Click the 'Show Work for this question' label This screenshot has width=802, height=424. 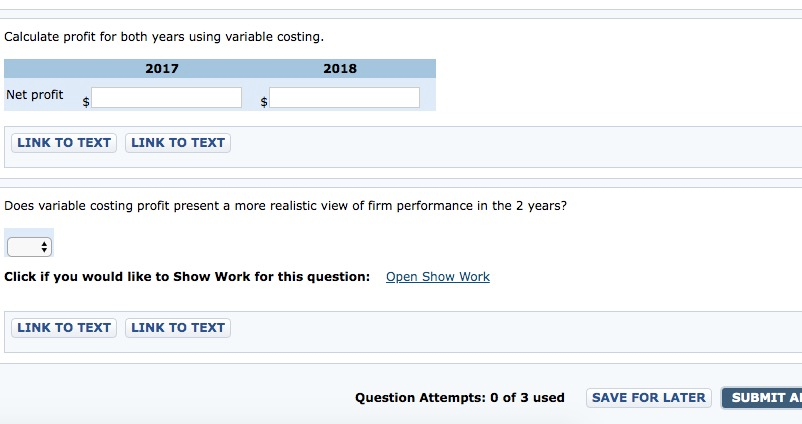pyautogui.click(x=187, y=277)
